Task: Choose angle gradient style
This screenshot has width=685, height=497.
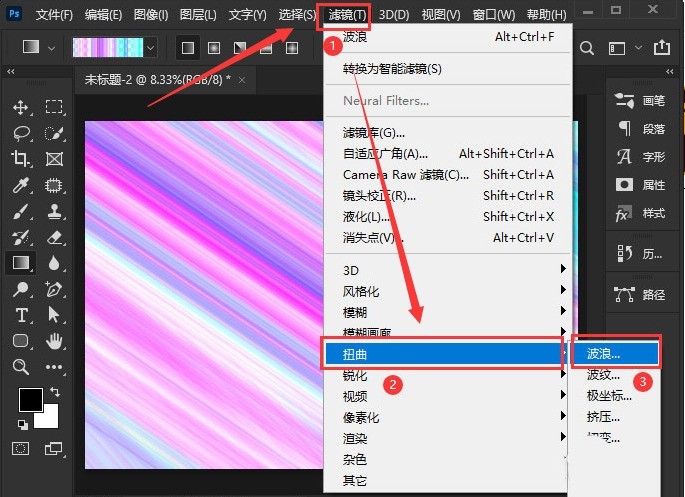Action: pyautogui.click(x=240, y=48)
